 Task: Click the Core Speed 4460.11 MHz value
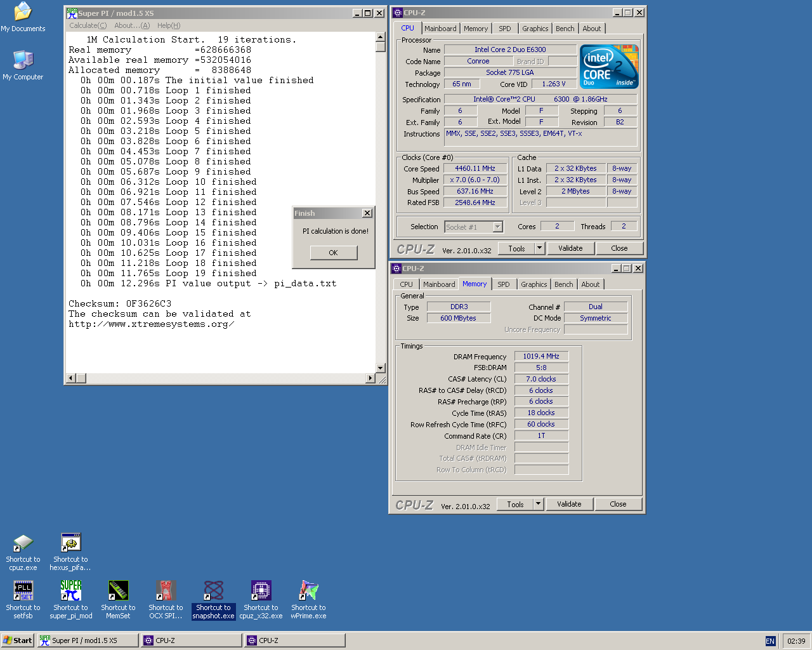[x=475, y=168]
